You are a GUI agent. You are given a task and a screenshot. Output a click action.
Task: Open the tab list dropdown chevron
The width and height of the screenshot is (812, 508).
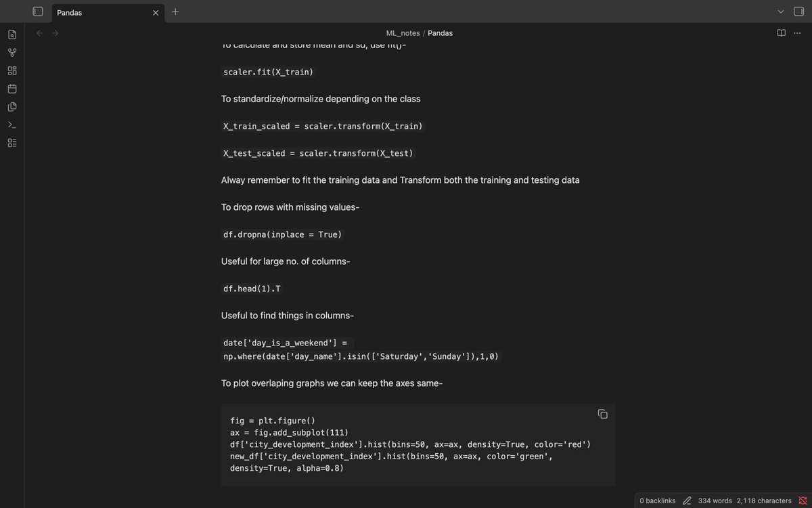[780, 12]
